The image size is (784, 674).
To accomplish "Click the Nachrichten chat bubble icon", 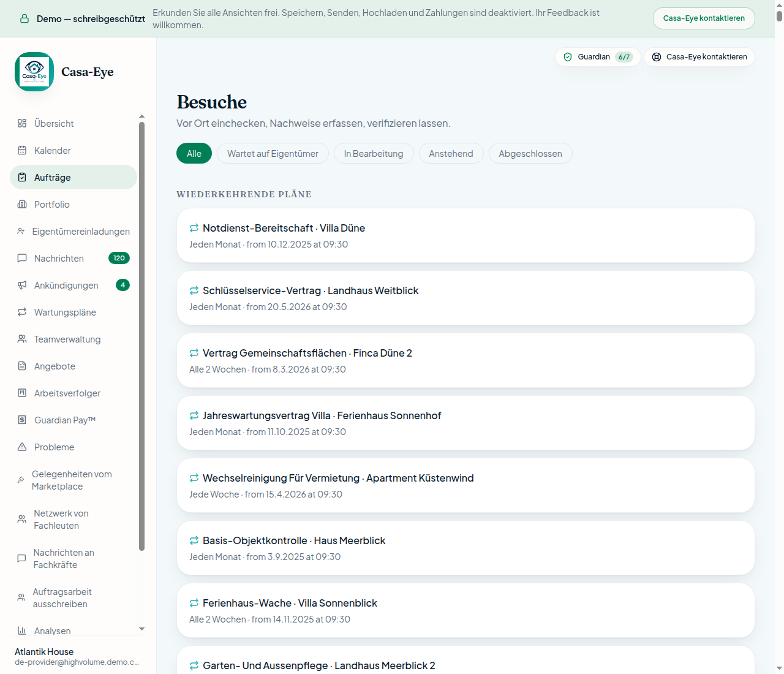I will (22, 258).
